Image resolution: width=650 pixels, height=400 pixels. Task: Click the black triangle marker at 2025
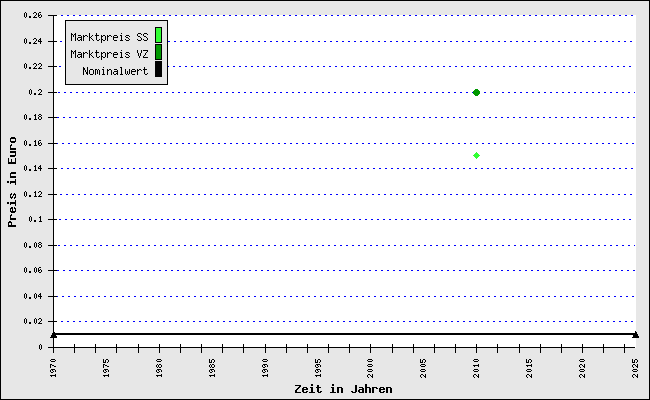coord(635,334)
